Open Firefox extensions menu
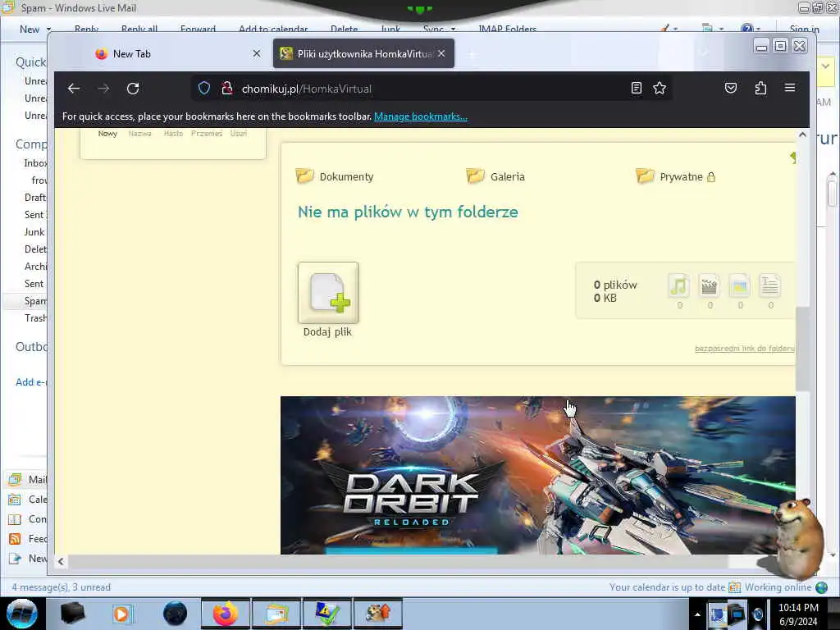Screen dimensions: 840x630 (x=760, y=88)
